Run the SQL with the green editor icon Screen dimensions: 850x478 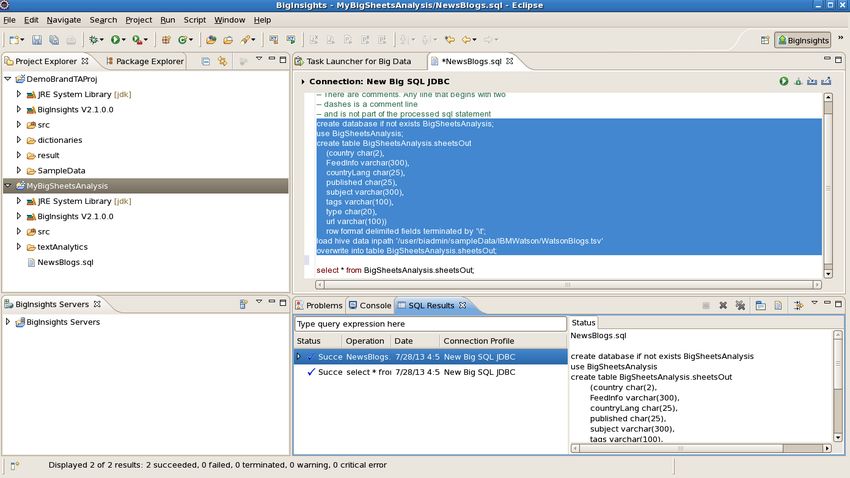tap(784, 81)
